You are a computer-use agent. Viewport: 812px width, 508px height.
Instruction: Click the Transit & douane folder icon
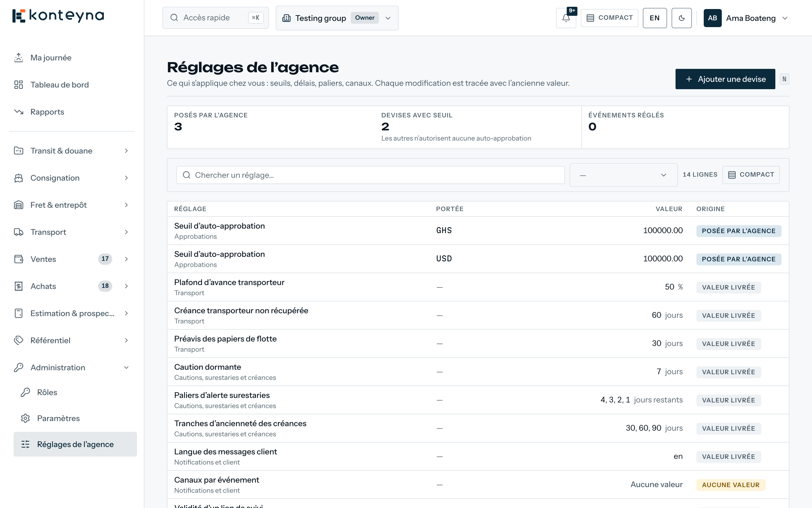(x=18, y=150)
